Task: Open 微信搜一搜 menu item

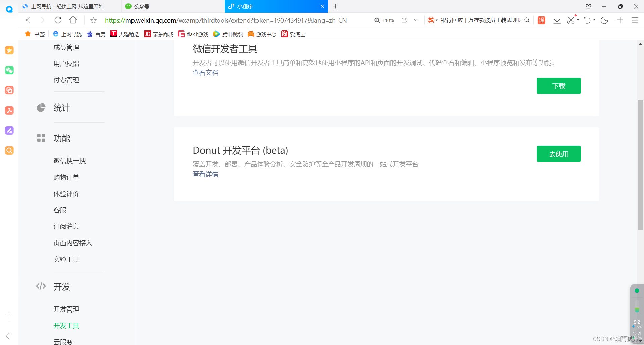Action: coord(70,161)
